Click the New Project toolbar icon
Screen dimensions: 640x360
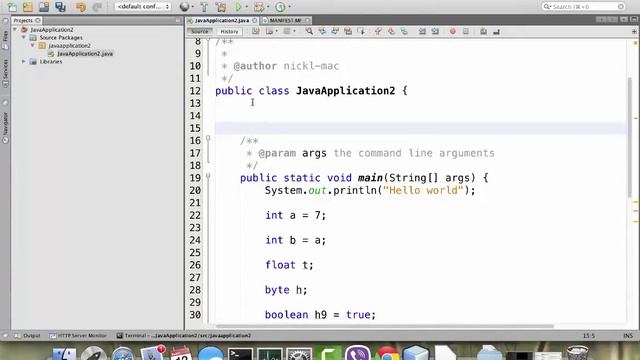pos(28,7)
